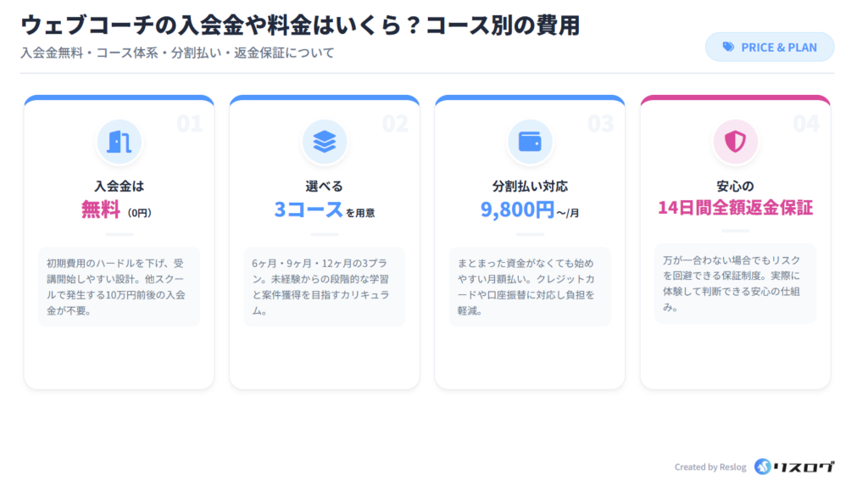The width and height of the screenshot is (868, 480).
Task: Click the main title ウェブコーチの入会金や料金
Action: coord(299,25)
